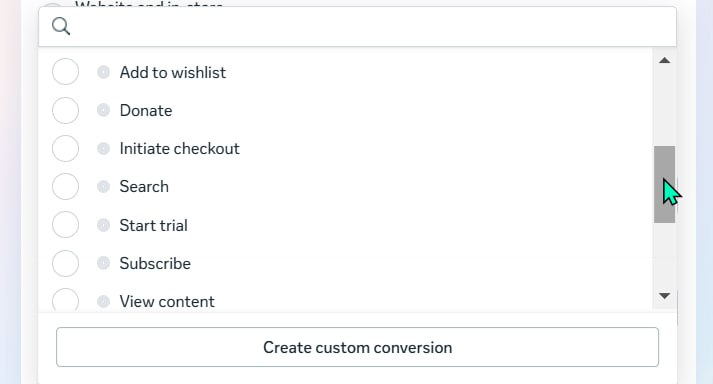The image size is (713, 384).
Task: Select the Donate radio button
Action: click(x=65, y=110)
